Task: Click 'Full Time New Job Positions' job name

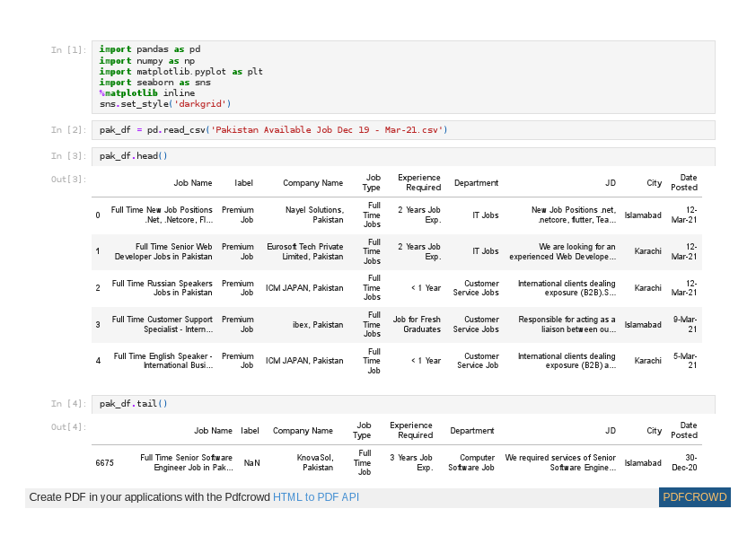Action: tap(162, 215)
